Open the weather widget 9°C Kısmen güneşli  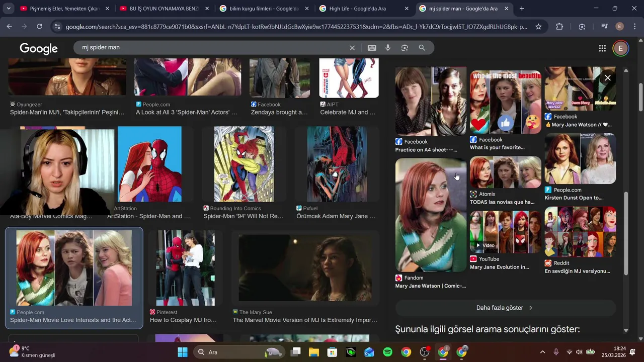(33, 352)
